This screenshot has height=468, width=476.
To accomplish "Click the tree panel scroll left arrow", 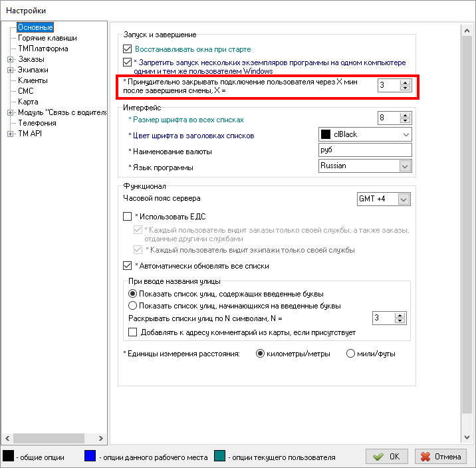I will tap(7, 438).
